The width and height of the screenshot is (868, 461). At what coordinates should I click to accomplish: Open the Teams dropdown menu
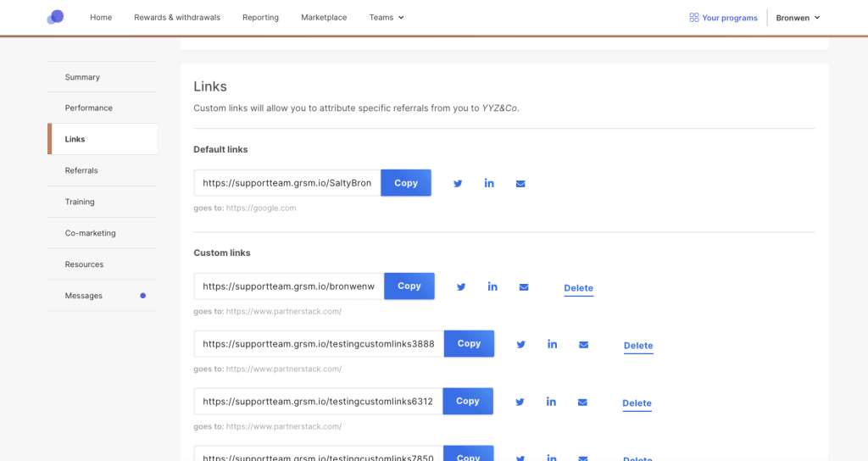(x=387, y=17)
